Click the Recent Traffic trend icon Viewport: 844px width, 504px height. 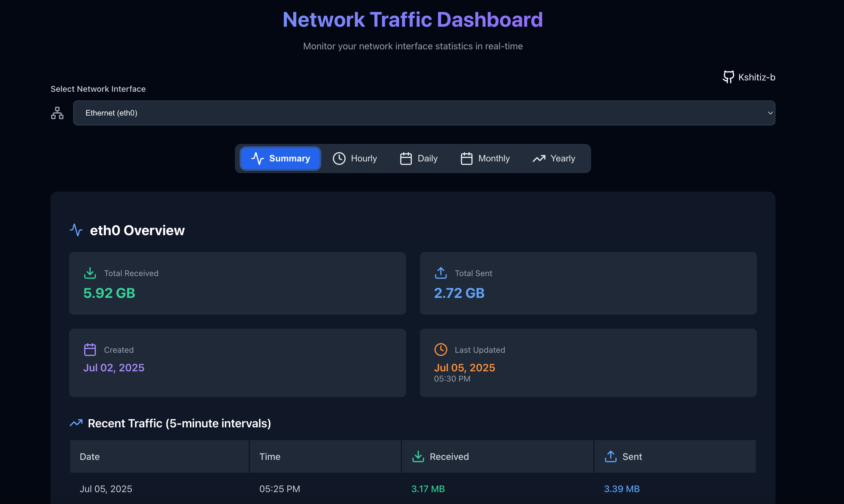[76, 423]
